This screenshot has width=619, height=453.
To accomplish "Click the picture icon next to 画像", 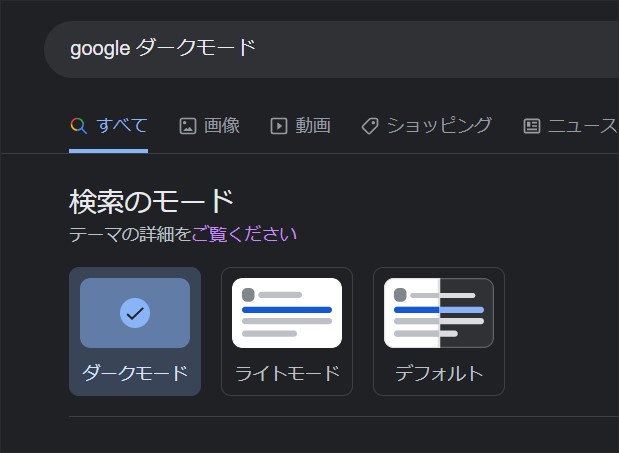I will [x=187, y=126].
